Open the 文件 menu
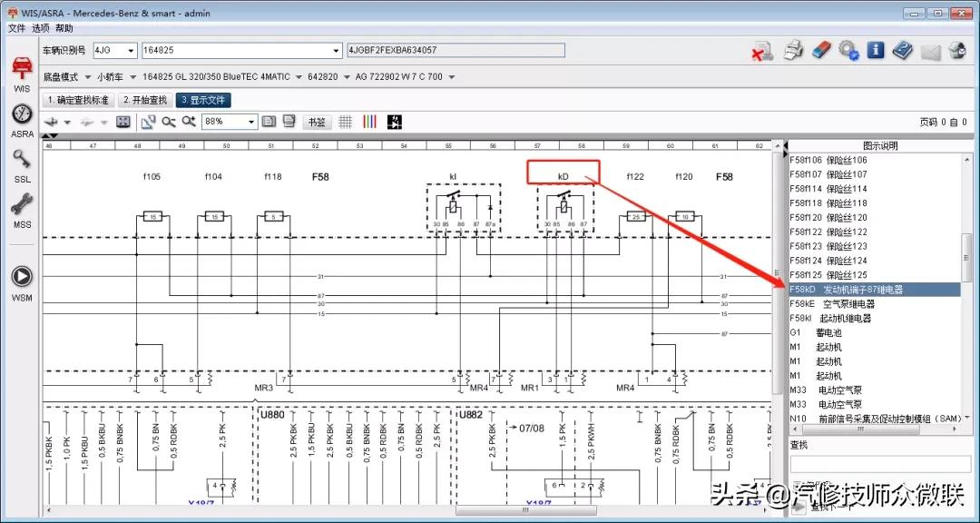Image resolution: width=980 pixels, height=523 pixels. coord(17,28)
